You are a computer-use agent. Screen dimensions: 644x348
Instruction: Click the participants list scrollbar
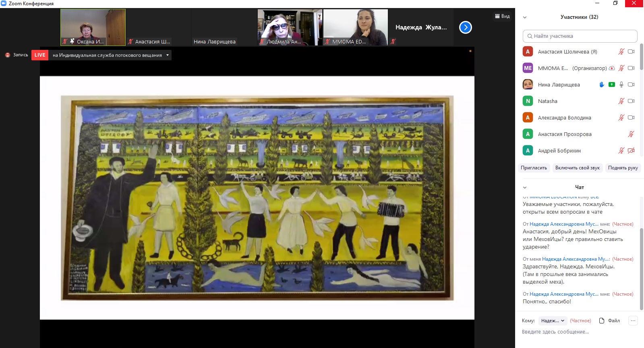click(641, 56)
